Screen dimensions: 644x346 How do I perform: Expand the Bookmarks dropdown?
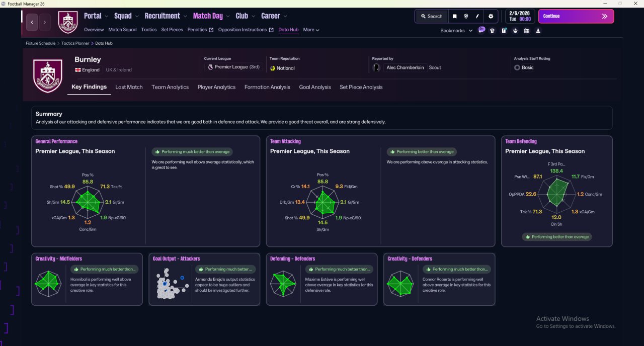[456, 31]
